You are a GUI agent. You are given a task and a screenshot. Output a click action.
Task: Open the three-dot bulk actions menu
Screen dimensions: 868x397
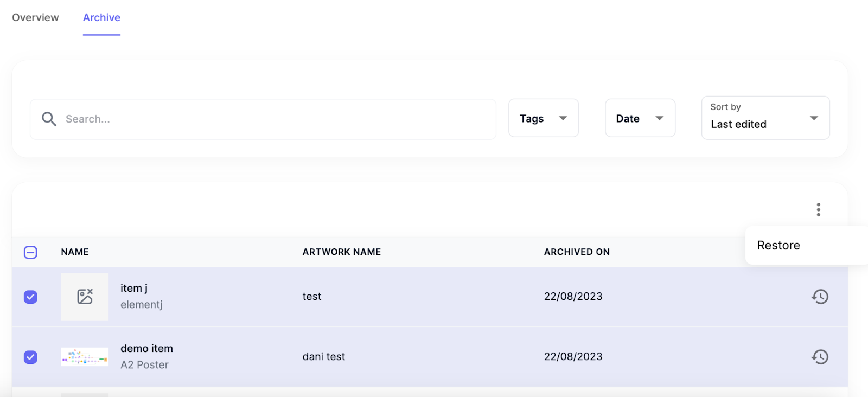[x=818, y=209]
